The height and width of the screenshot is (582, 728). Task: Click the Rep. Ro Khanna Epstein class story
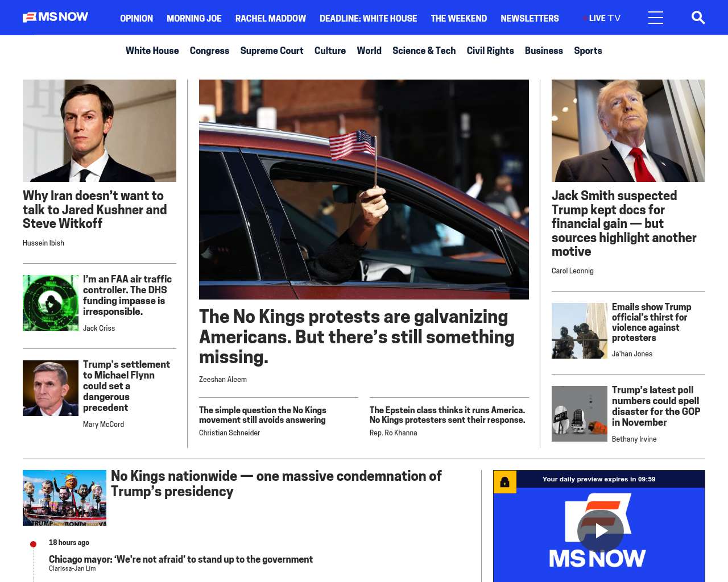pos(448,415)
